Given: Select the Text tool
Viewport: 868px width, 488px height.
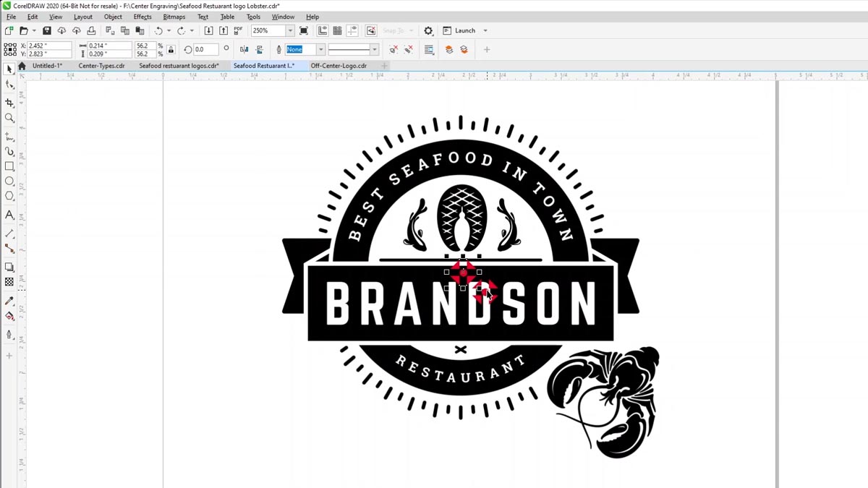Looking at the screenshot, I should [x=9, y=215].
